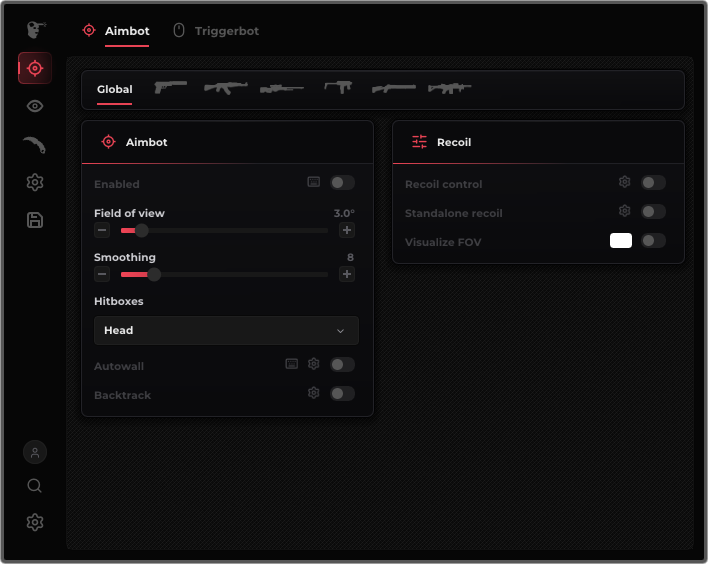Click the magnifier search icon in sidebar

tap(35, 486)
